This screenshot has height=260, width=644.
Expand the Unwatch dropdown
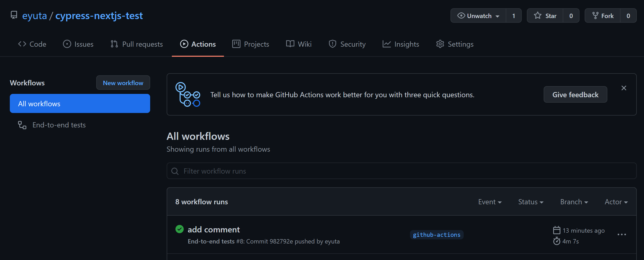click(478, 16)
